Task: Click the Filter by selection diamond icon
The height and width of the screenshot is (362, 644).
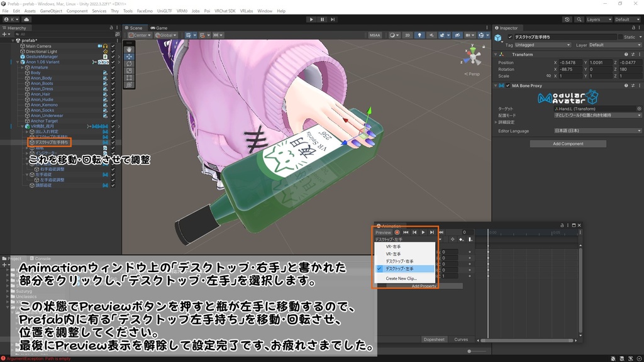Action: tap(452, 239)
